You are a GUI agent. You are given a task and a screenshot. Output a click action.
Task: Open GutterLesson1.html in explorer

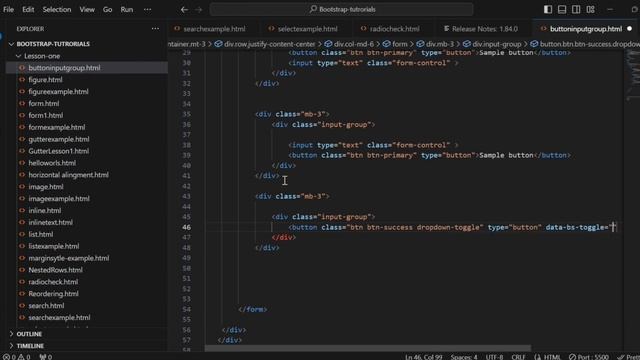58,151
